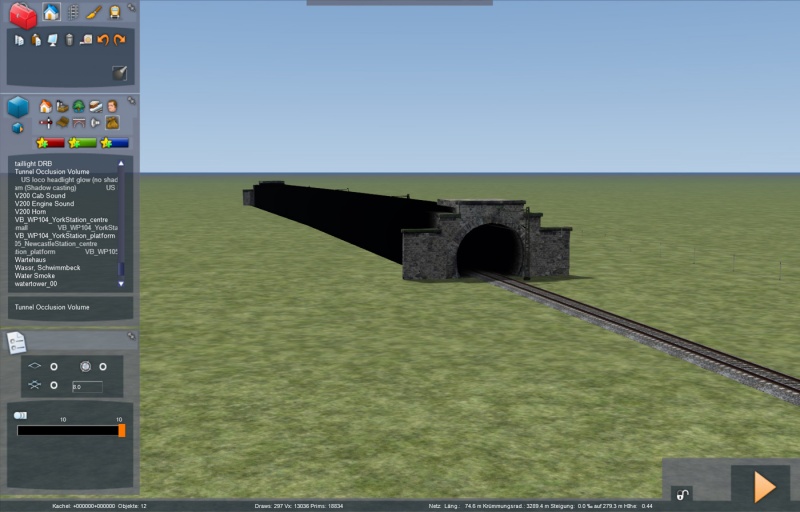
Task: Redo the last action
Action: point(119,40)
